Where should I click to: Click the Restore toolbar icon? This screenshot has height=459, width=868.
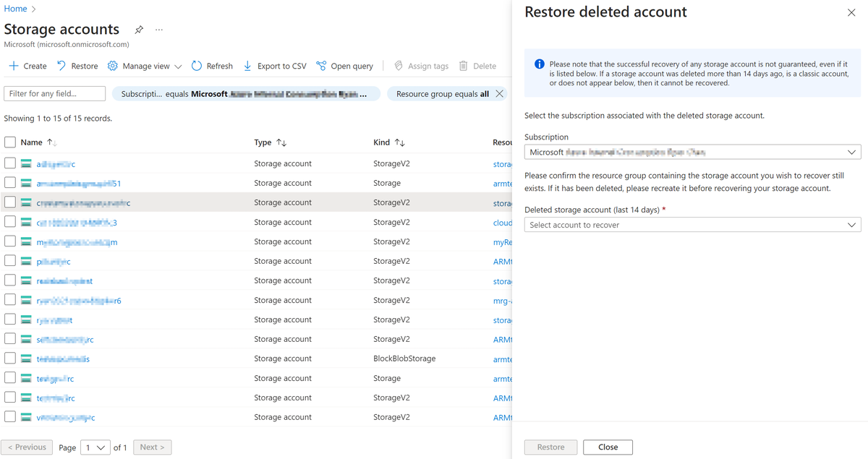61,66
